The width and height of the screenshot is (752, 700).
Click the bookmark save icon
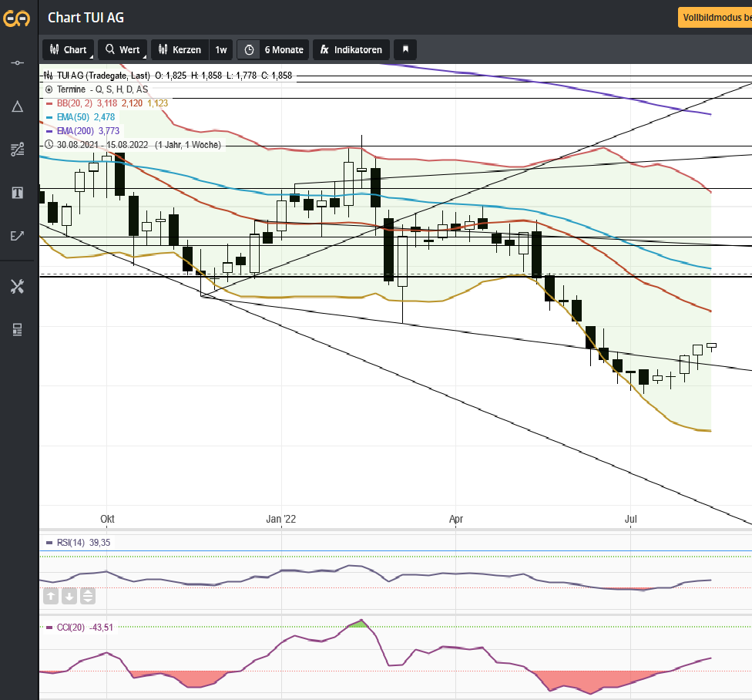[x=405, y=49]
